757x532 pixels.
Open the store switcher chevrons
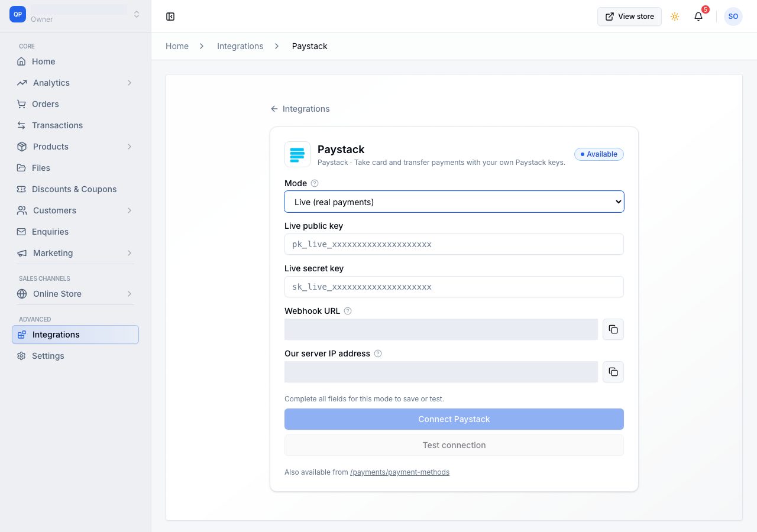[x=137, y=14]
